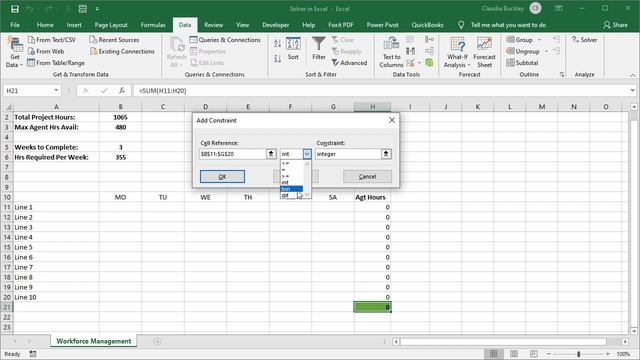Click the Constraint input field
Image resolution: width=640 pixels, height=360 pixels.
(x=348, y=154)
